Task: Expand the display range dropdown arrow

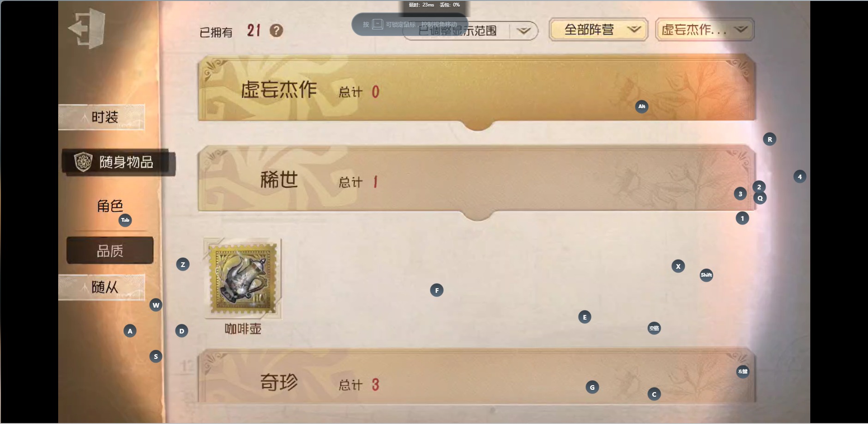Action: (524, 31)
